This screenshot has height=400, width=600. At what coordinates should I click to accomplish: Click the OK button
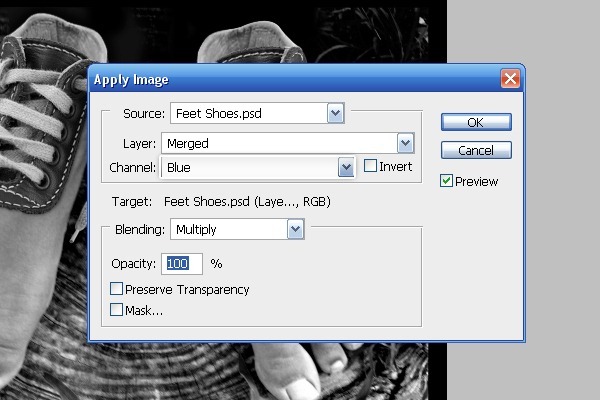(476, 122)
